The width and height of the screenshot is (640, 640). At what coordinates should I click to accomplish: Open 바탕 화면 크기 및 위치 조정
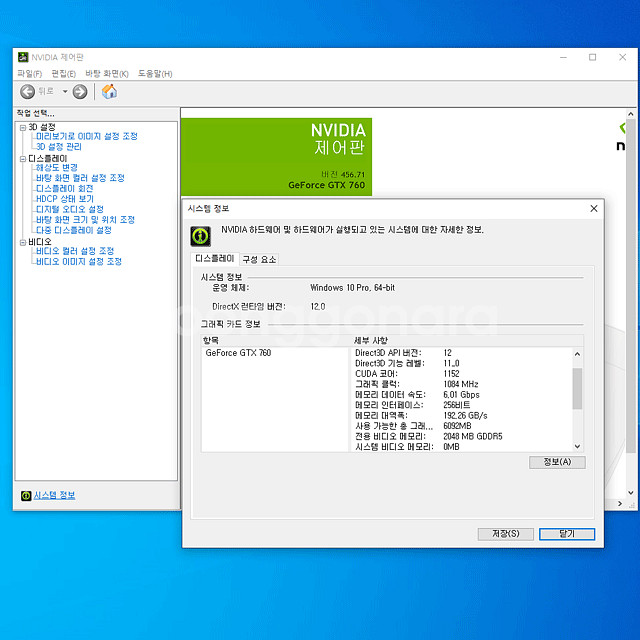click(x=85, y=220)
